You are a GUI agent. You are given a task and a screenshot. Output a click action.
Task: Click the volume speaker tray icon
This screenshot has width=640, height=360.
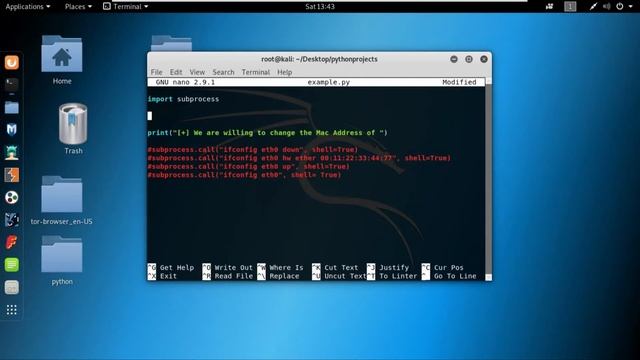pos(607,7)
